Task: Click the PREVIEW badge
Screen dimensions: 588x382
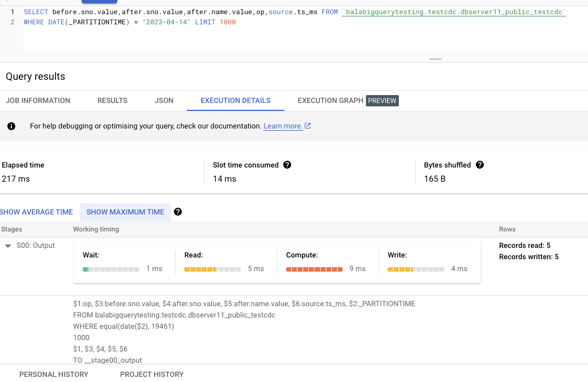Action: click(382, 101)
